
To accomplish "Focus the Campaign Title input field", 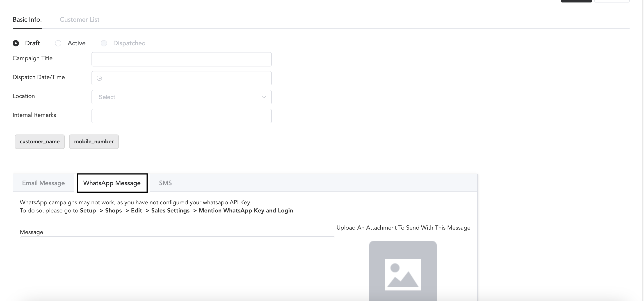I will click(x=181, y=59).
